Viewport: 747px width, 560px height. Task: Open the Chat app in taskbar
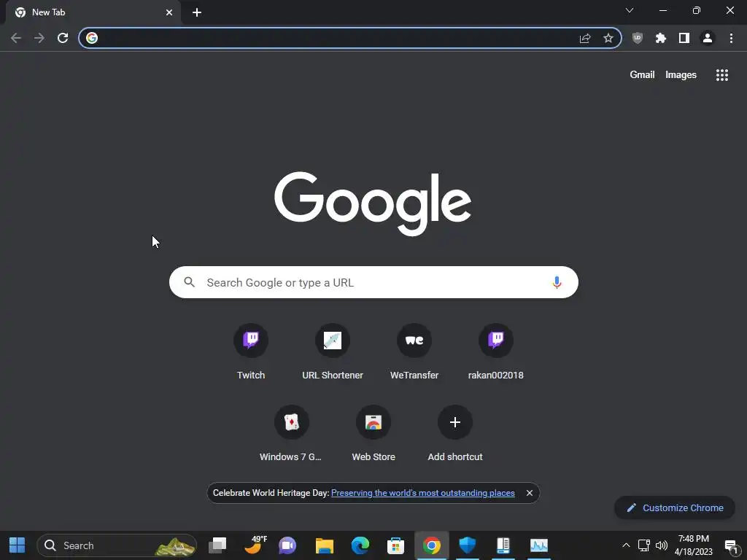[287, 545]
